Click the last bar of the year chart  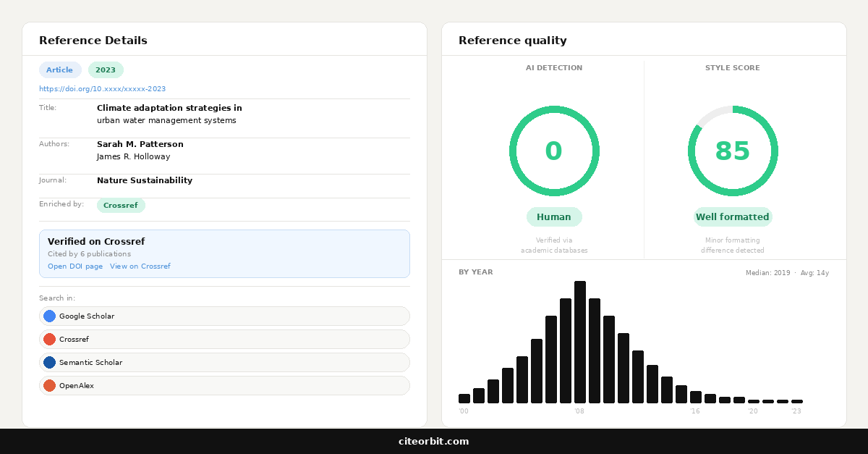pos(797,401)
